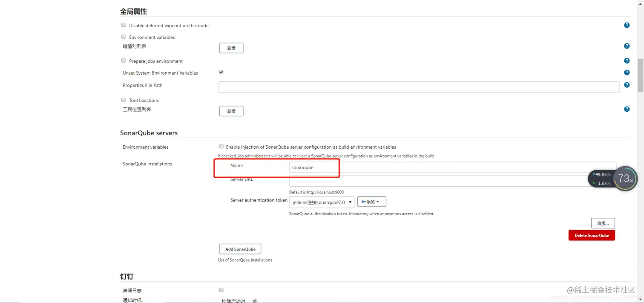Enable Tool Locations checkbox

(124, 100)
